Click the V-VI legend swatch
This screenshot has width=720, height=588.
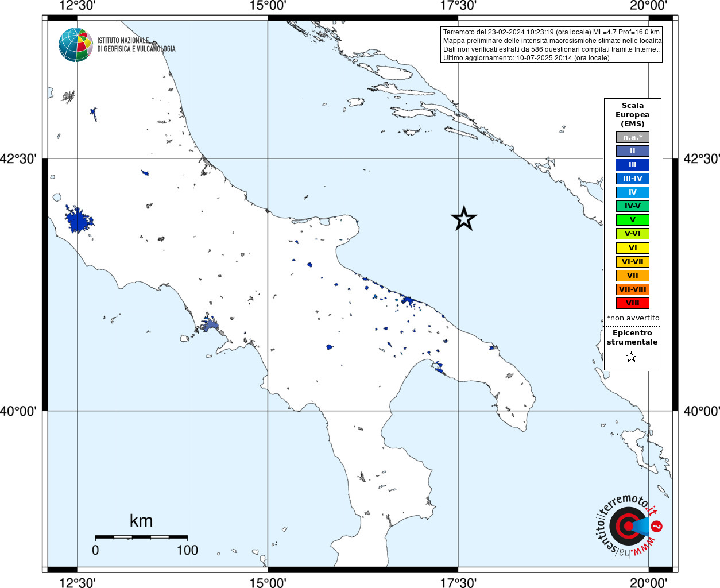[x=633, y=234]
